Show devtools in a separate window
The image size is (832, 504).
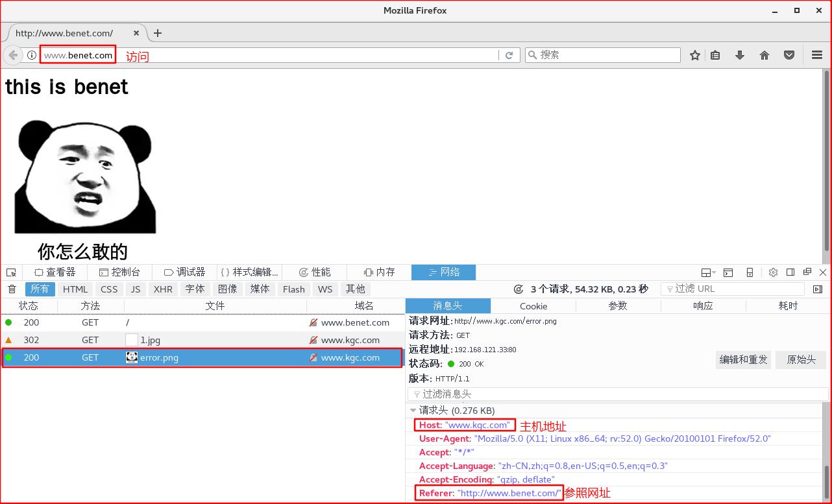pyautogui.click(x=807, y=272)
